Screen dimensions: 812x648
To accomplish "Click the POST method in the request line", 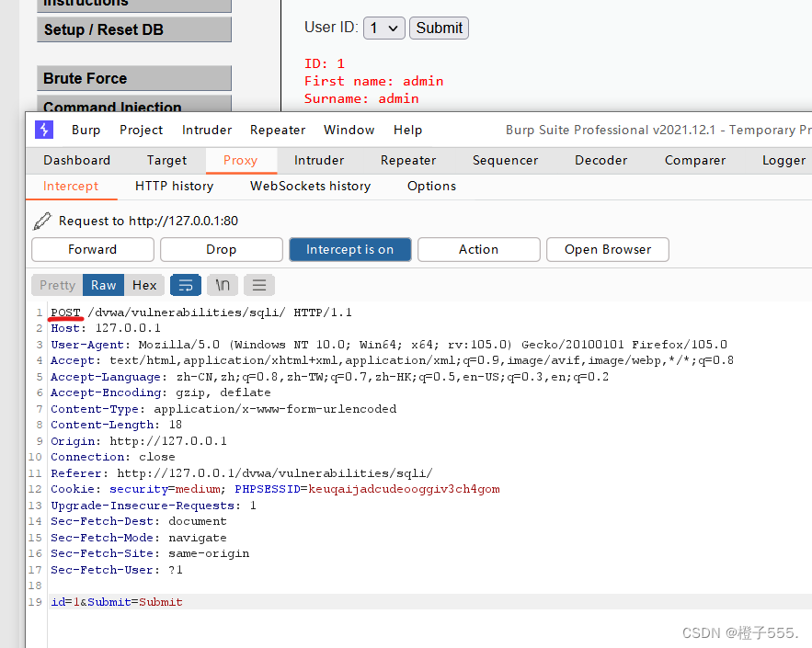I will [66, 313].
